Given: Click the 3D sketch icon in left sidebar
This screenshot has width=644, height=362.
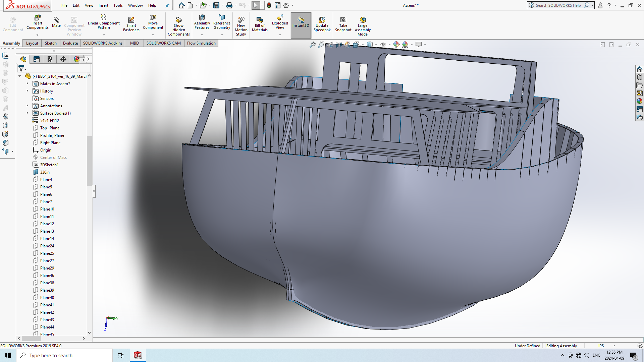Looking at the screenshot, I should 6,56.
